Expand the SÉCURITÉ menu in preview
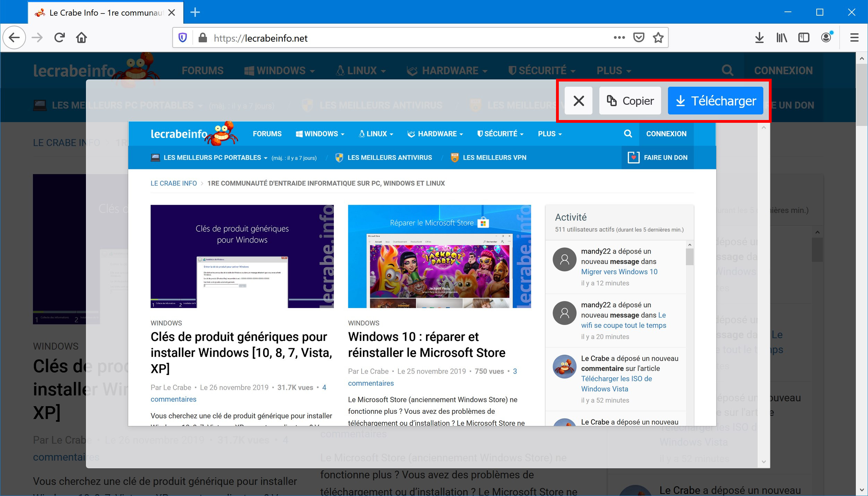 pyautogui.click(x=500, y=134)
